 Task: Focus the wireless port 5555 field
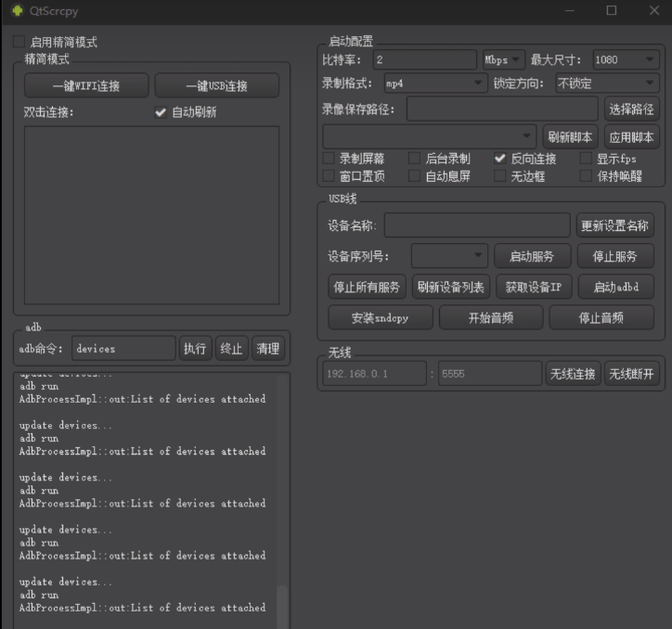(x=490, y=374)
